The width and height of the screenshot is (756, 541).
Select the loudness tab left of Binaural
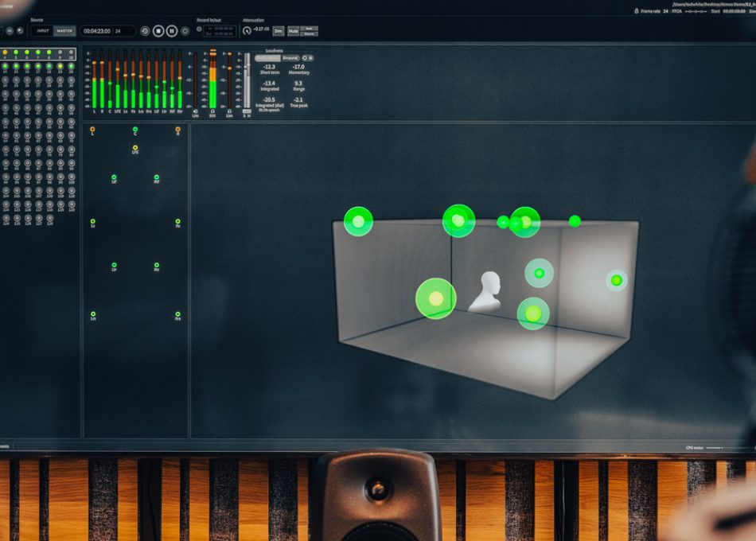267,58
